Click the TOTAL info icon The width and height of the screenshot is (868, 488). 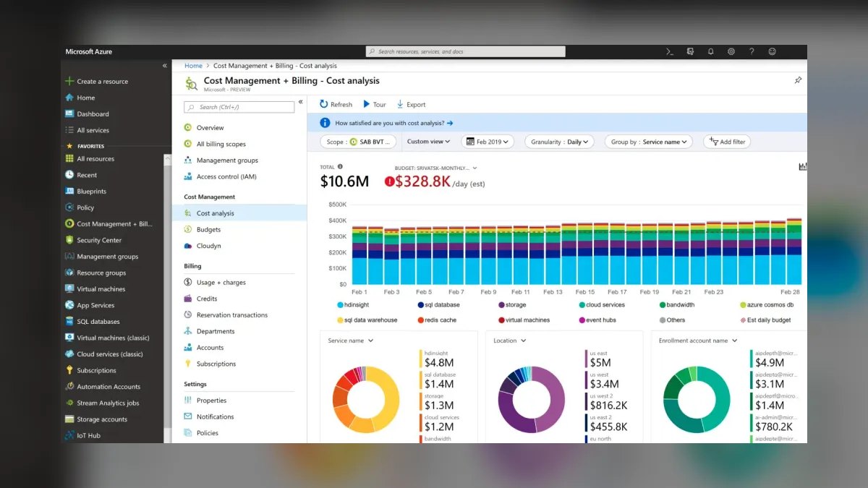click(340, 167)
